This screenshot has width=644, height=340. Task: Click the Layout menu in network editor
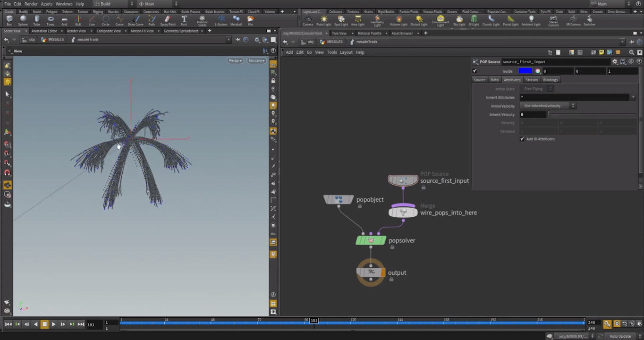pyautogui.click(x=346, y=52)
